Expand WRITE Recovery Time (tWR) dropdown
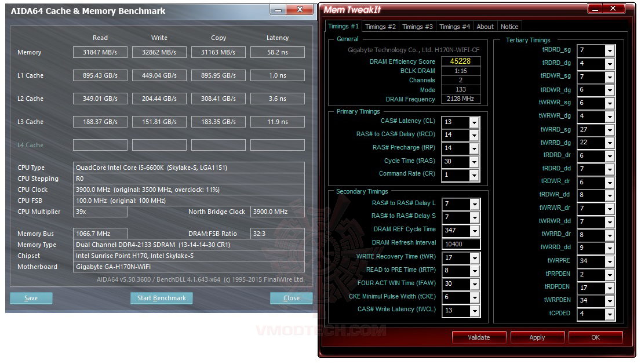The width and height of the screenshot is (641, 364). [475, 258]
